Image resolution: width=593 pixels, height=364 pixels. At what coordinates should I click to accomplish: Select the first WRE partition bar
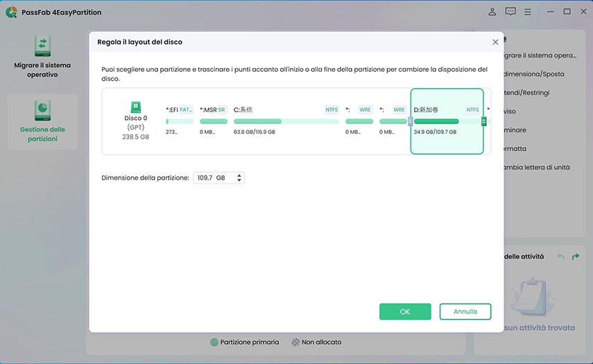(359, 121)
